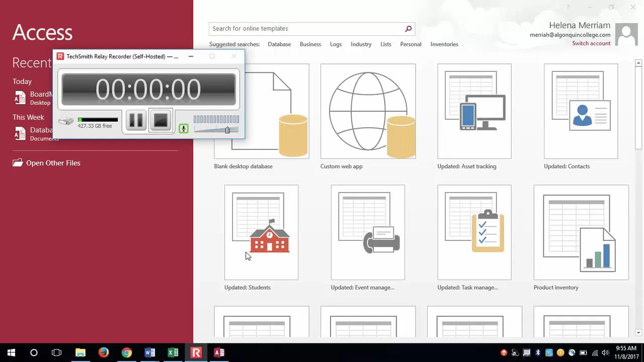This screenshot has height=362, width=644.
Task: Open the Windows Start menu
Action: click(10, 352)
